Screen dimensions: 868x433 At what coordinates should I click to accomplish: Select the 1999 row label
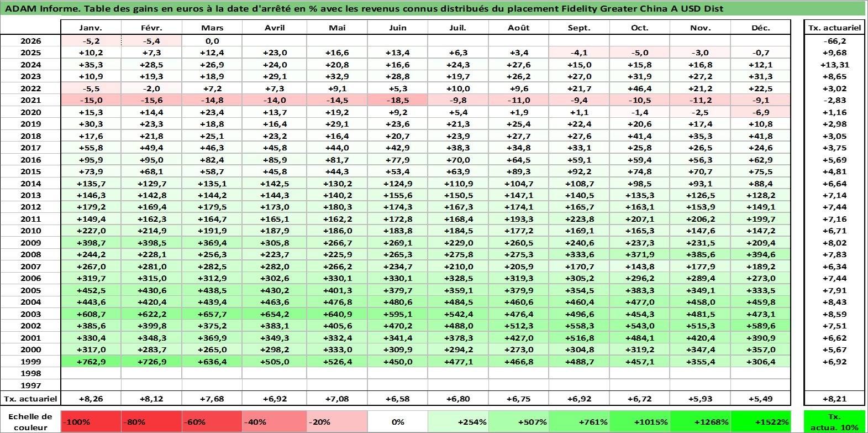point(30,362)
